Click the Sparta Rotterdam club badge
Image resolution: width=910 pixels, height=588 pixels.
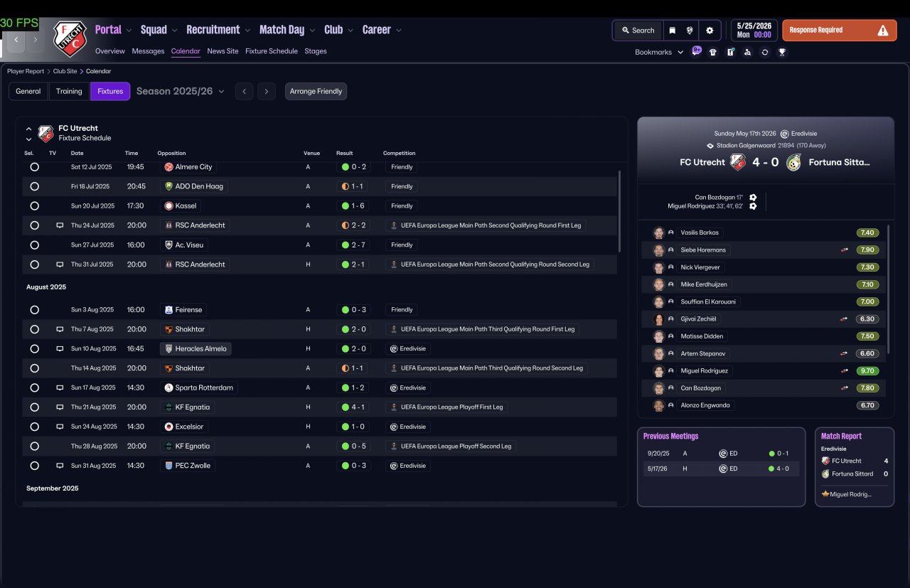[168, 387]
